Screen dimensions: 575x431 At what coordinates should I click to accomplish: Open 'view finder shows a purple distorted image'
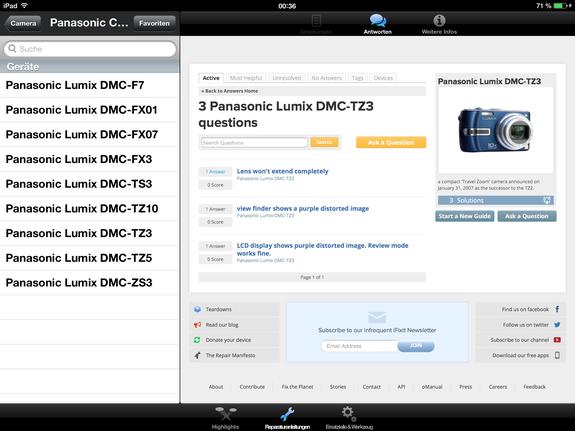coord(303,208)
